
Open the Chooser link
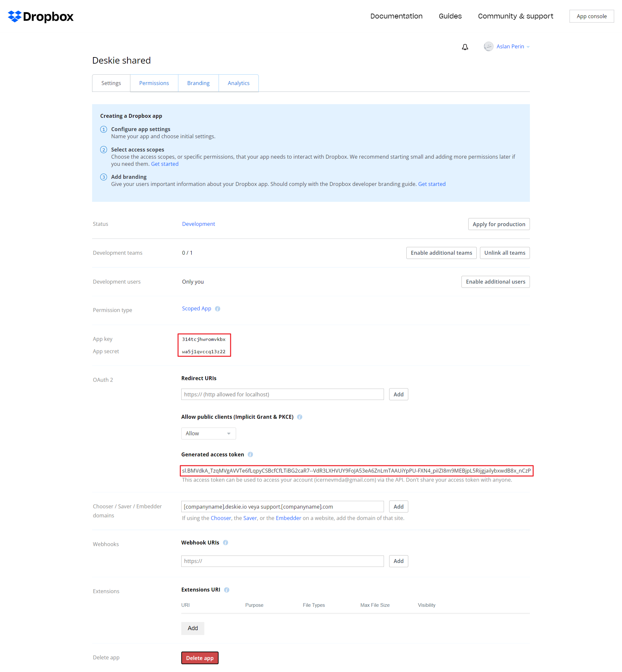[221, 518]
